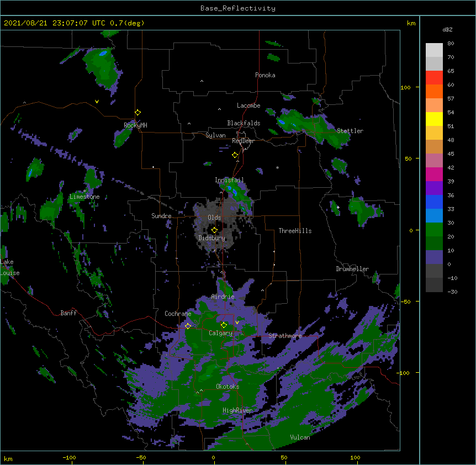Image resolution: width=476 pixels, height=465 pixels.
Task: Click the Calgary label
Action: pyautogui.click(x=220, y=333)
